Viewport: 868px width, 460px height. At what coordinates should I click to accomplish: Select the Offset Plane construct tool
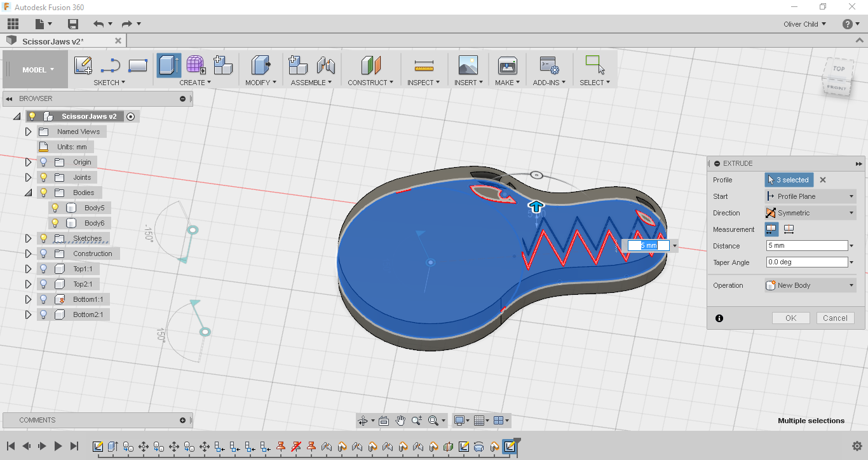click(x=370, y=65)
